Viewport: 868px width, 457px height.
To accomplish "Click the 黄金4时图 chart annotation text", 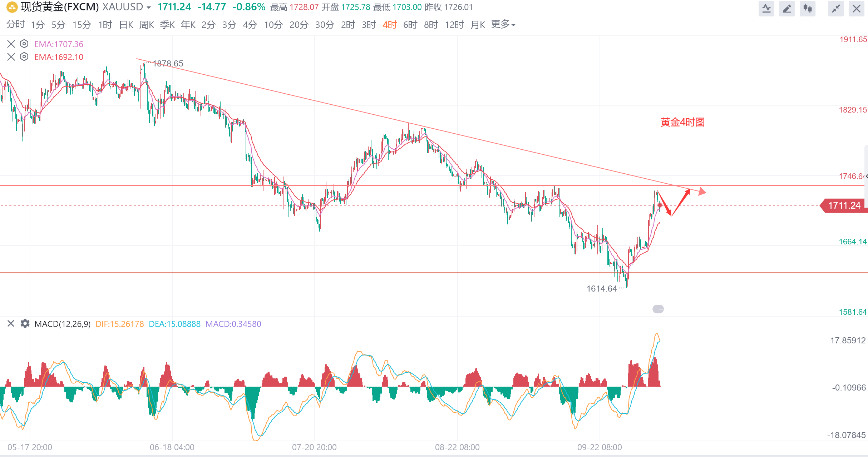I will coord(682,122).
